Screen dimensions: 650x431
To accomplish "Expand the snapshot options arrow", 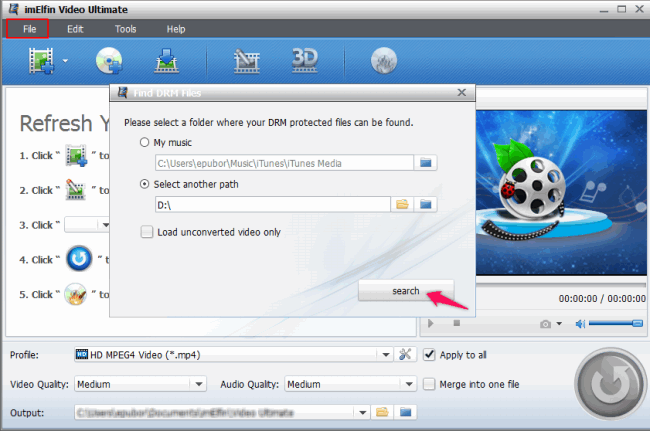I will point(559,324).
